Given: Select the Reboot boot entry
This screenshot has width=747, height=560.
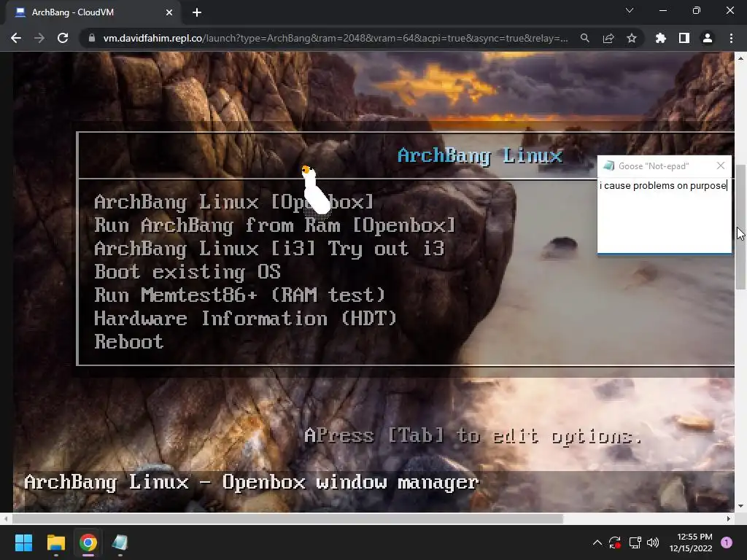Looking at the screenshot, I should click(x=128, y=342).
